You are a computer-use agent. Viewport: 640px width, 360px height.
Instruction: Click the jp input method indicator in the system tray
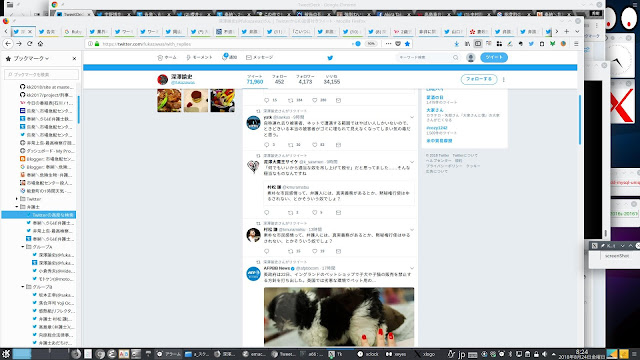[x=462, y=354]
